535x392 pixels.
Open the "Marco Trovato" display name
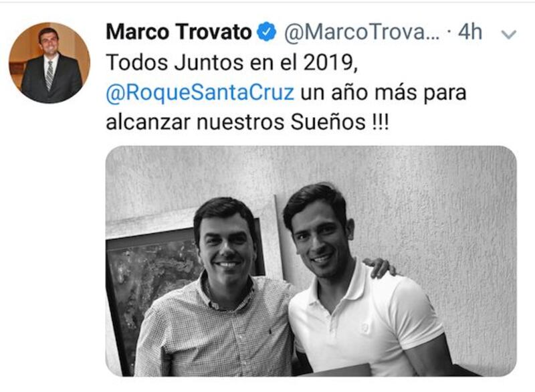(179, 32)
